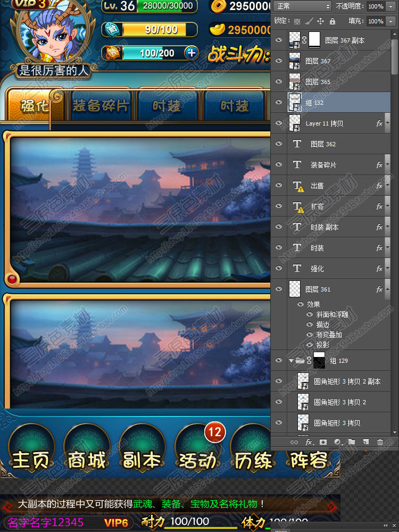Toggle visibility of 斜面和浮雕 effect
The image size is (399, 532).
point(310,314)
